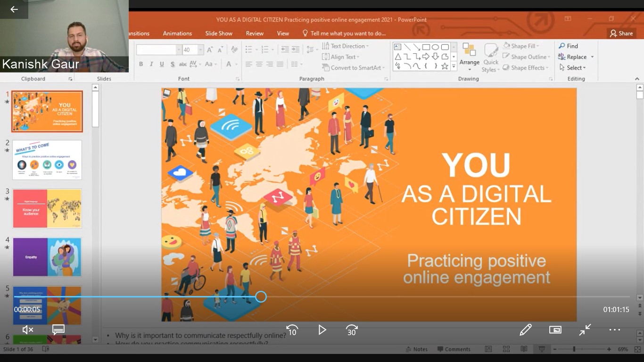
Task: Open the Review tab
Action: pos(255,33)
